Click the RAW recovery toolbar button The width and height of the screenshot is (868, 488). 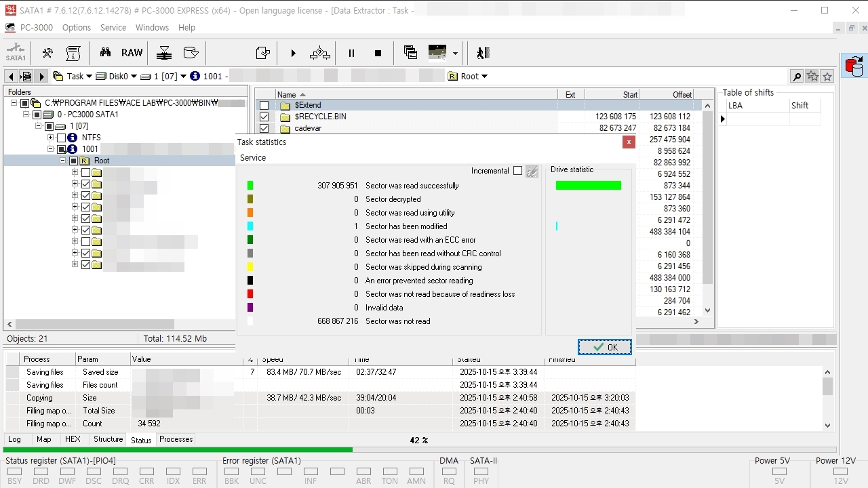click(132, 53)
